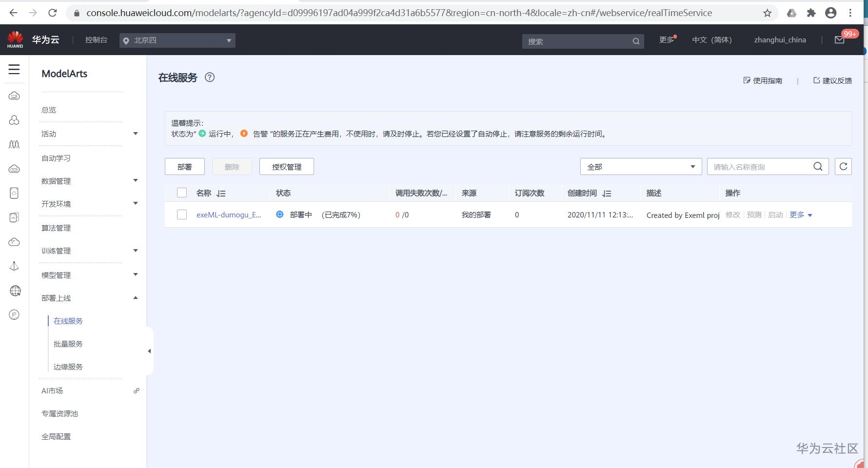Select the cloud service icon atop the sidebar
The width and height of the screenshot is (868, 468).
(14, 96)
